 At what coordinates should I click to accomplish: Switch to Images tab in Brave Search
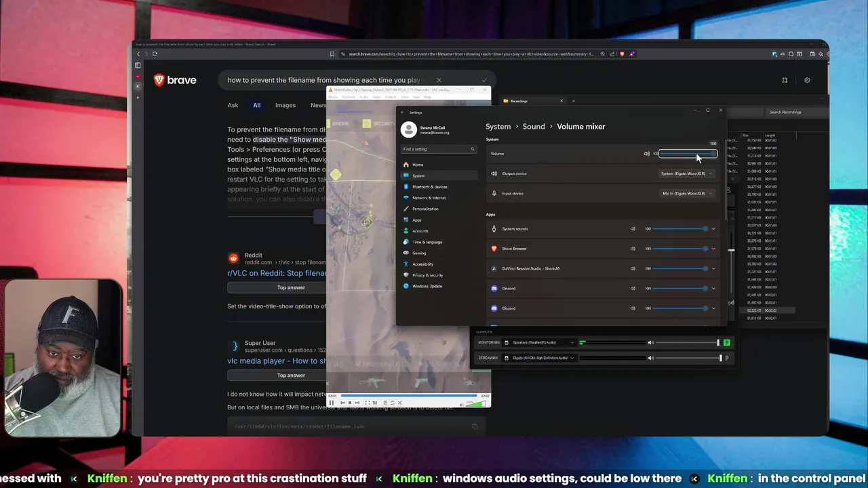285,105
